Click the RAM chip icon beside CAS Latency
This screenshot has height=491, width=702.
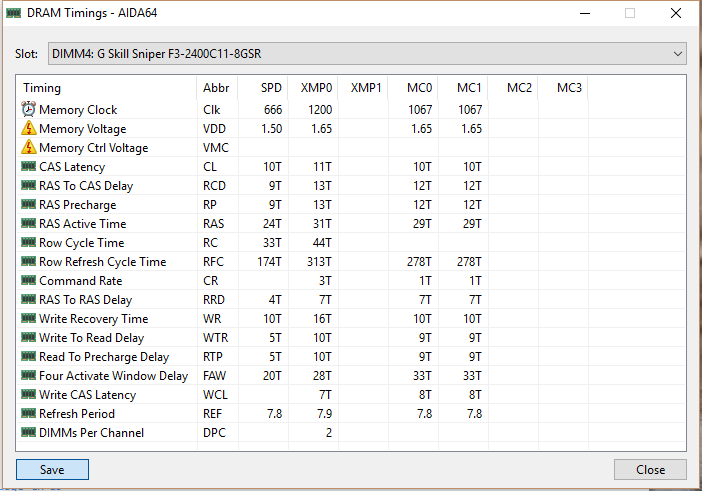(x=29, y=167)
